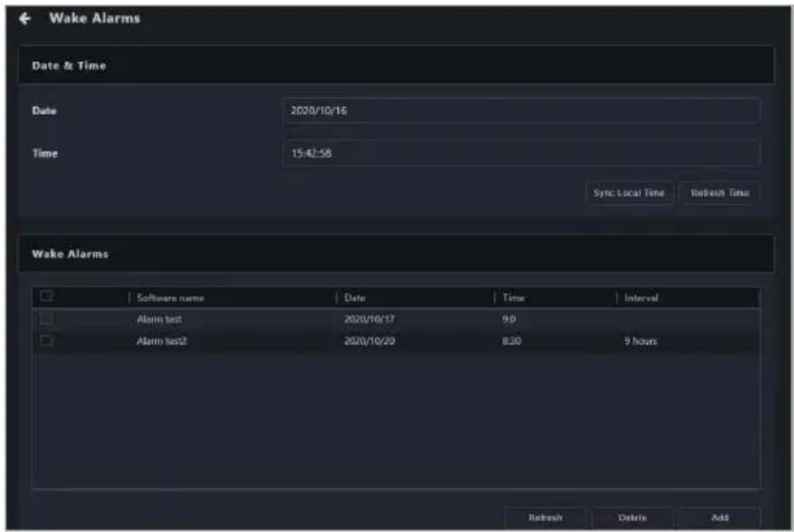Go back using the arrow icon
The height and width of the screenshot is (532, 794).
tap(25, 19)
